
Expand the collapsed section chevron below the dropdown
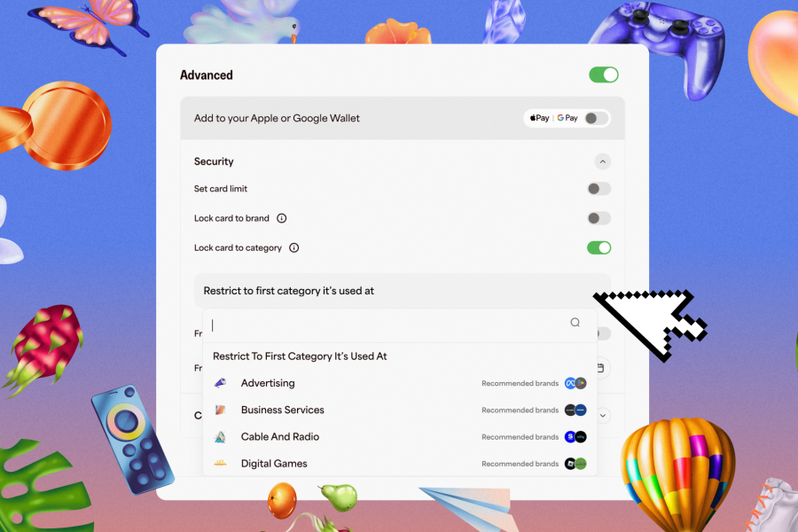tap(603, 415)
